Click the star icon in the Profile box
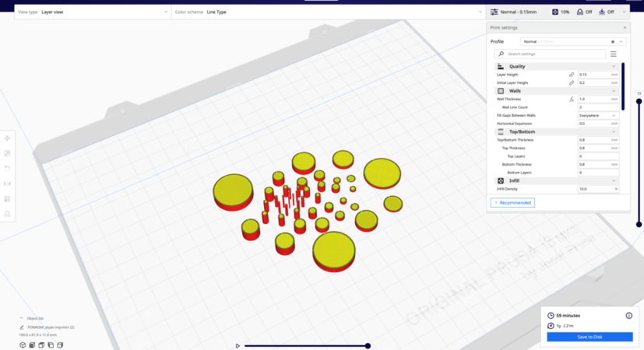 (613, 42)
